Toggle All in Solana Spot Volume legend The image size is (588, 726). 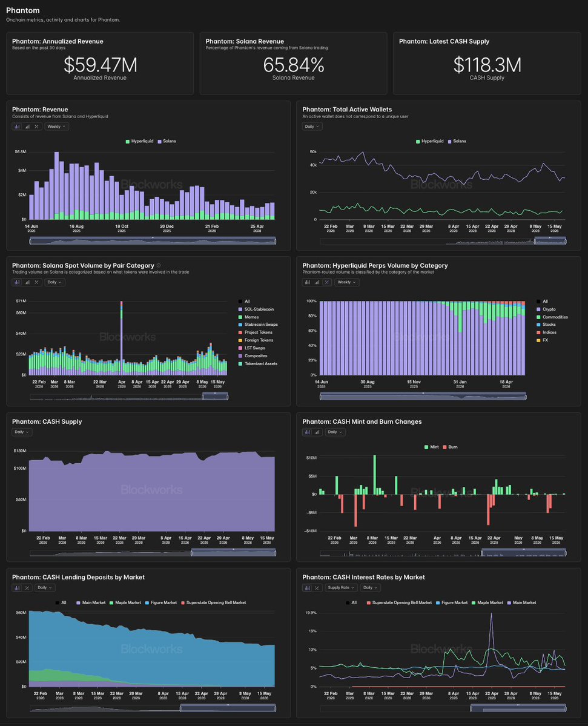[244, 302]
